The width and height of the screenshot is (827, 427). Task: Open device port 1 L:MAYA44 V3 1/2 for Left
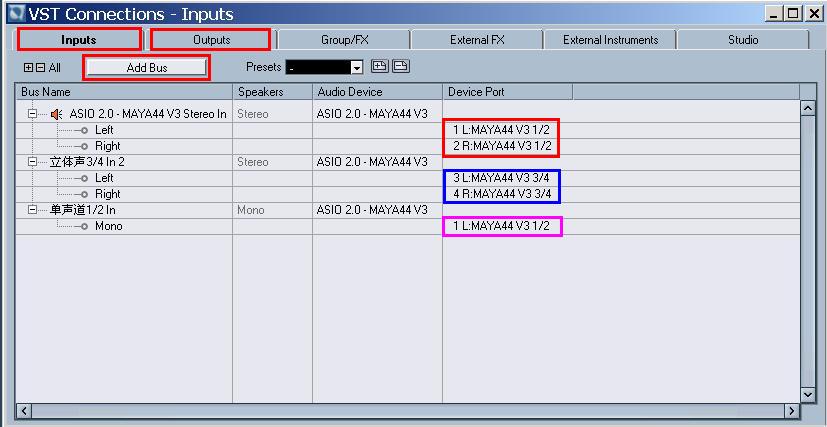point(501,130)
